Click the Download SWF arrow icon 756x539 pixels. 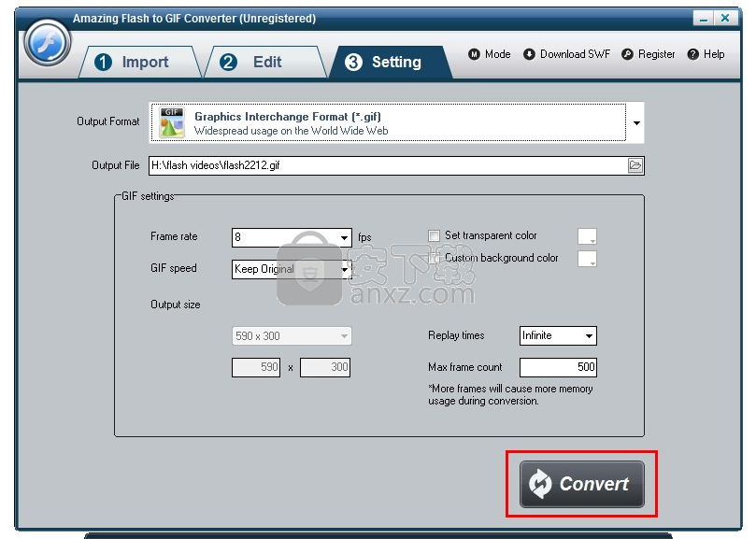(x=529, y=54)
